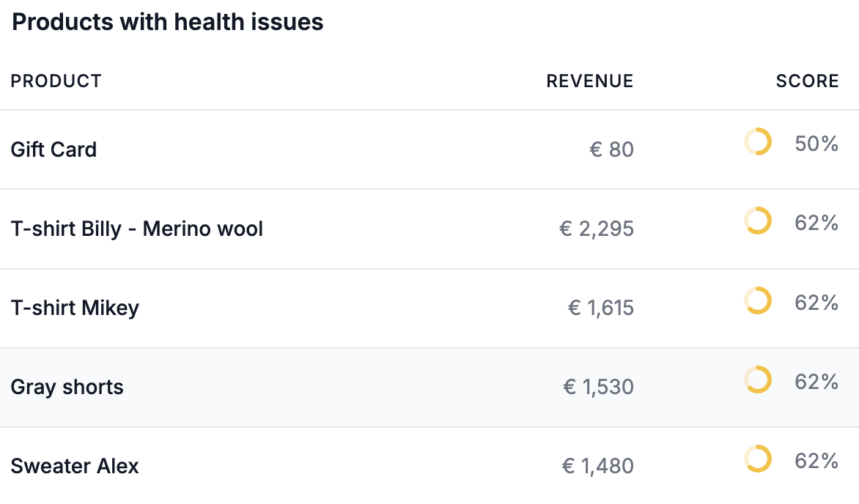Select the score donut for T-shirt Mikey

(x=757, y=301)
